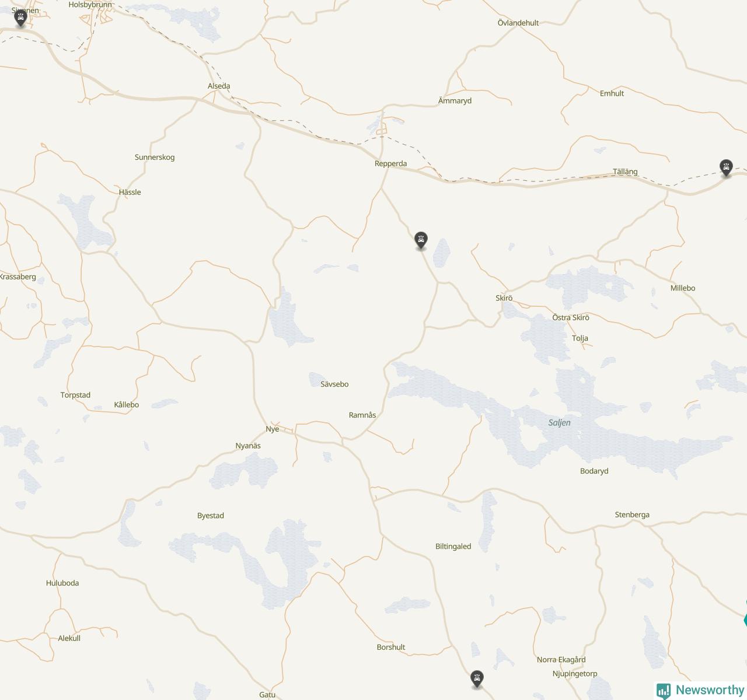747x700 pixels.
Task: Click the accident marker east of Tälläng
Action: click(726, 168)
